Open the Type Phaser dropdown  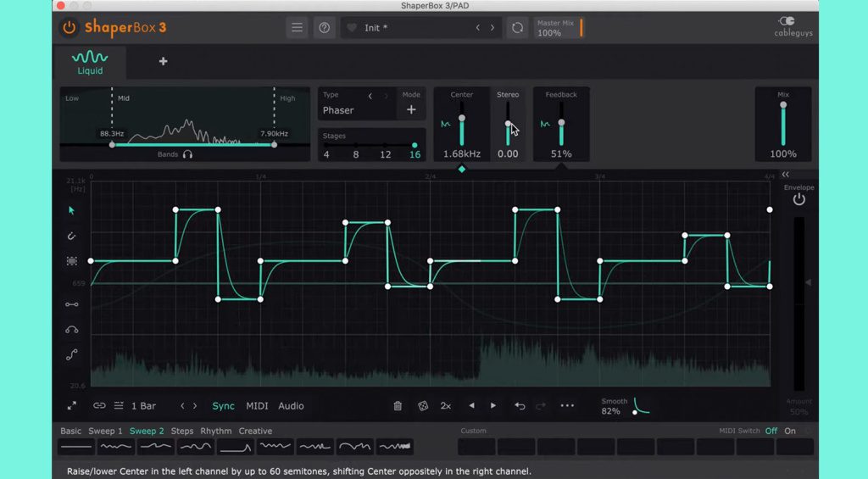pyautogui.click(x=339, y=110)
